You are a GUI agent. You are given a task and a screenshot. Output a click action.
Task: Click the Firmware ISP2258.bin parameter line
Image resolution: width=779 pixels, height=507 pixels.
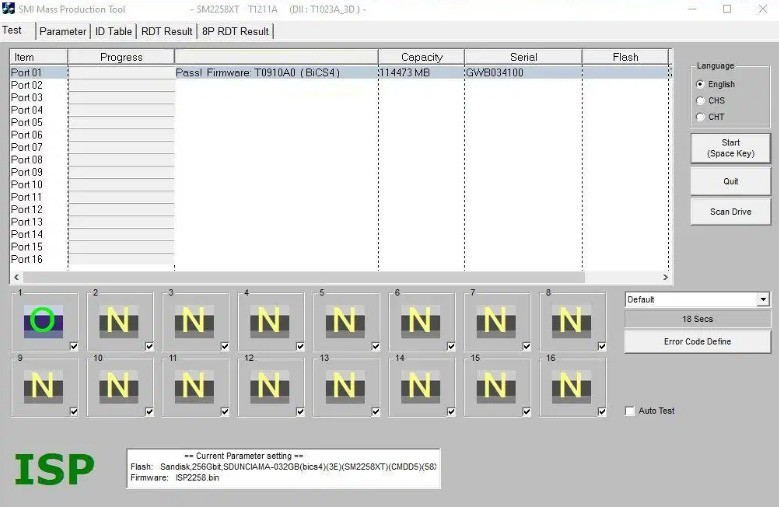tap(174, 478)
